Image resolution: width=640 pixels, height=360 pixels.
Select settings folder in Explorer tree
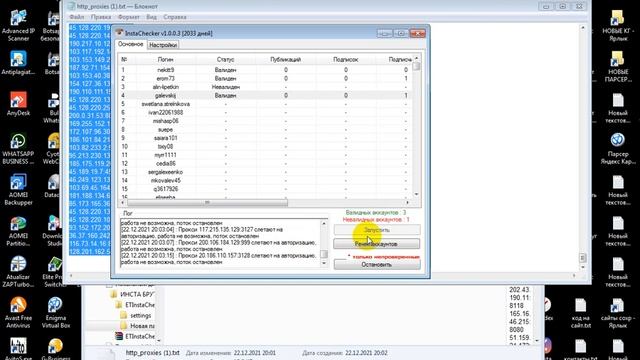pyautogui.click(x=136, y=316)
